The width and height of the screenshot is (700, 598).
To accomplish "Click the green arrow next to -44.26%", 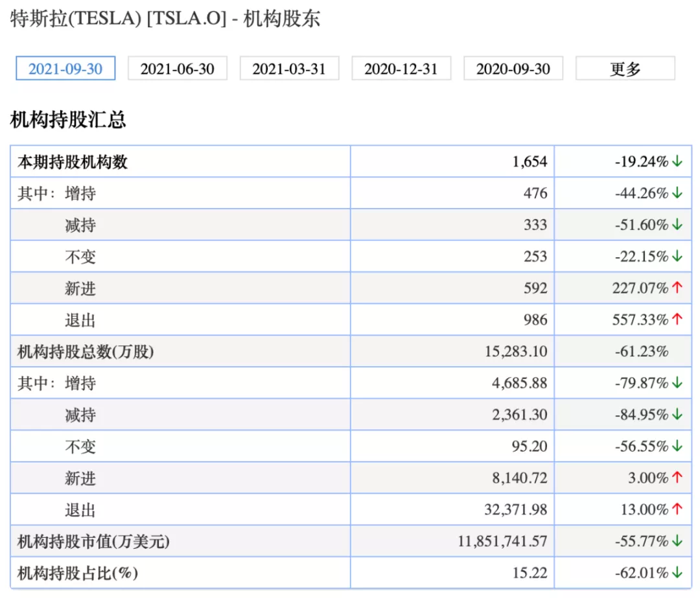I will pos(677,193).
